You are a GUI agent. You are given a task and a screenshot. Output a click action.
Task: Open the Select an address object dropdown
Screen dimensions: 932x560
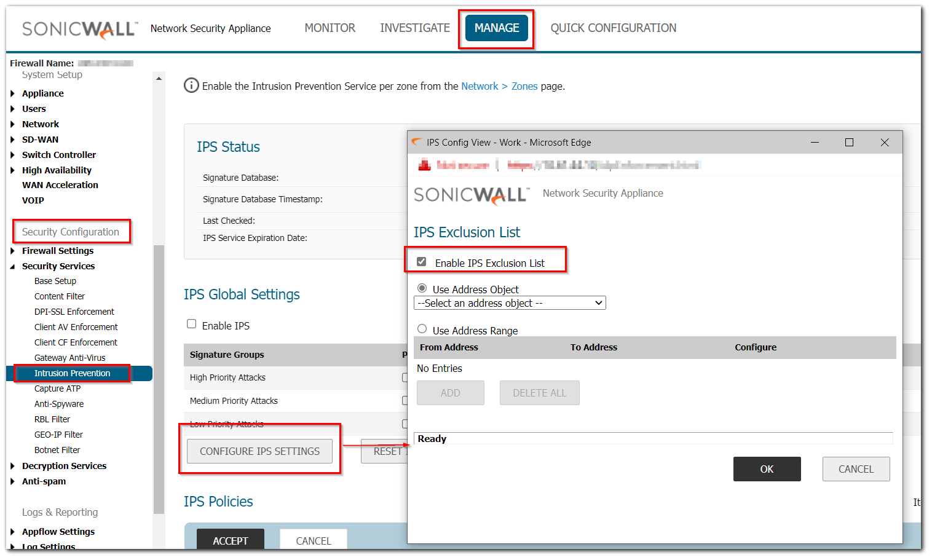coord(510,303)
